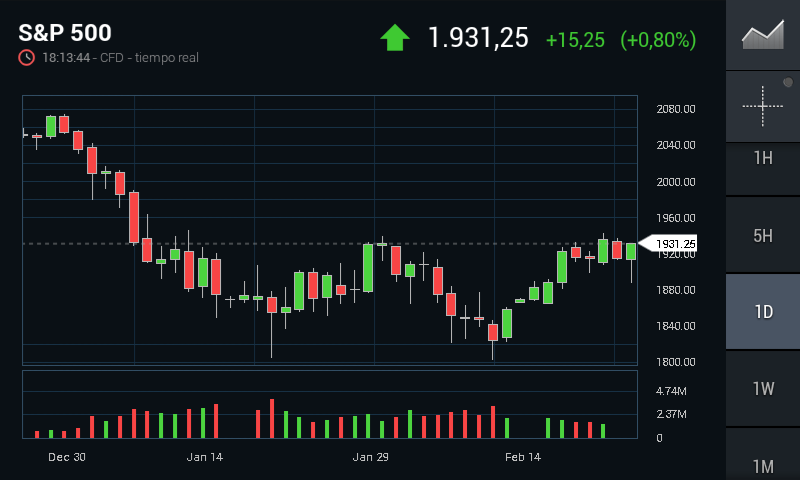Viewport: 800px width, 480px height.
Task: Click the 1800.00 axis label
Action: 676,362
